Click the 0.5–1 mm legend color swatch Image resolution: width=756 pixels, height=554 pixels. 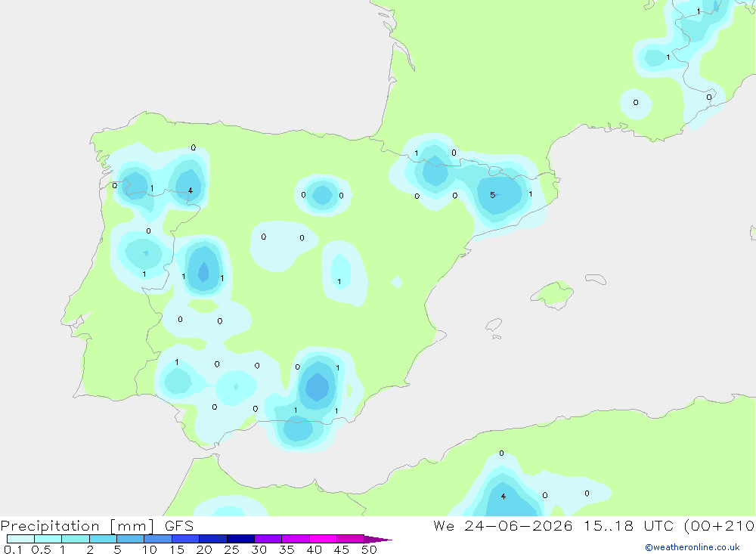48,539
